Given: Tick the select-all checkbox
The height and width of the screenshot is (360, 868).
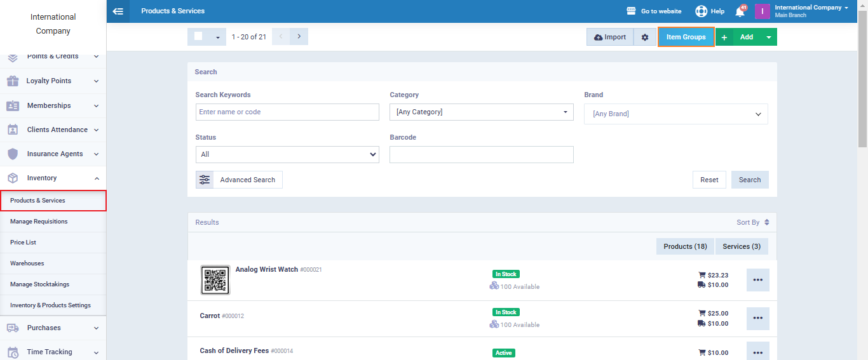Looking at the screenshot, I should tap(198, 37).
